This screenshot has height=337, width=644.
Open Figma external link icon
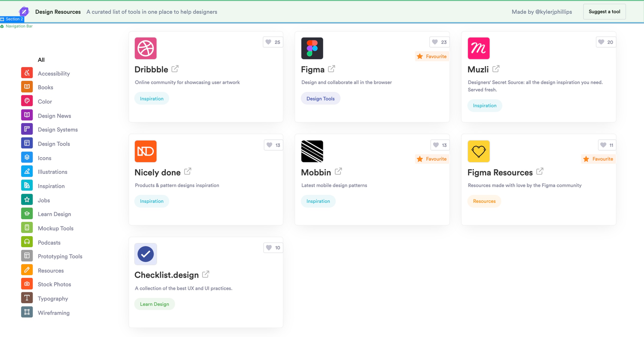(331, 69)
